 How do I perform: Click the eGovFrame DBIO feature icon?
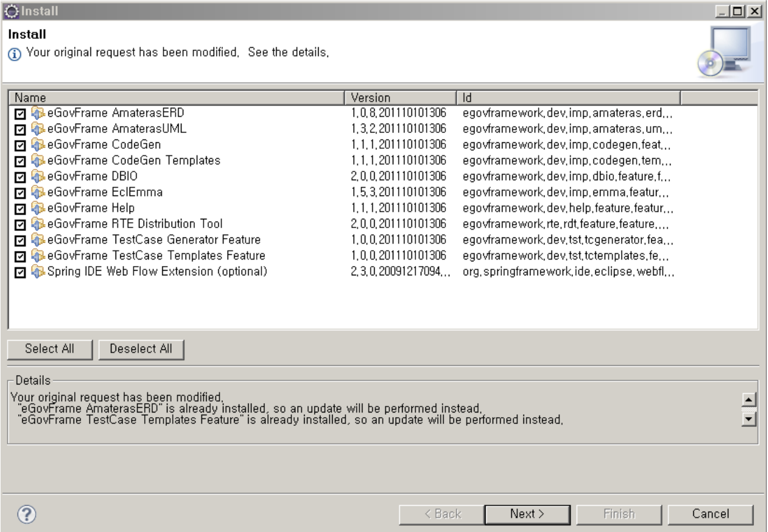(x=38, y=176)
